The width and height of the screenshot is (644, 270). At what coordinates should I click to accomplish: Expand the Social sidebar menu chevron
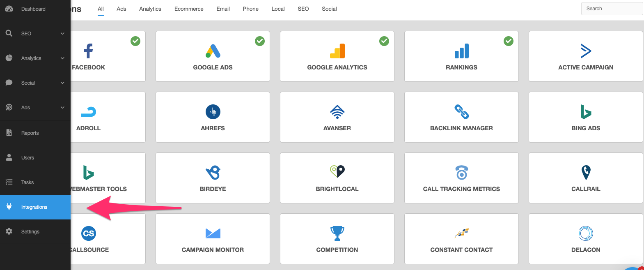click(62, 83)
